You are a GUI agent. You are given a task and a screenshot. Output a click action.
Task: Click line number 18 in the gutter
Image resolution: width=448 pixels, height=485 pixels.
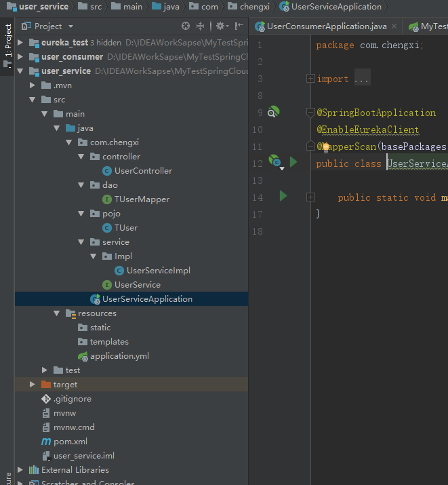click(x=258, y=231)
